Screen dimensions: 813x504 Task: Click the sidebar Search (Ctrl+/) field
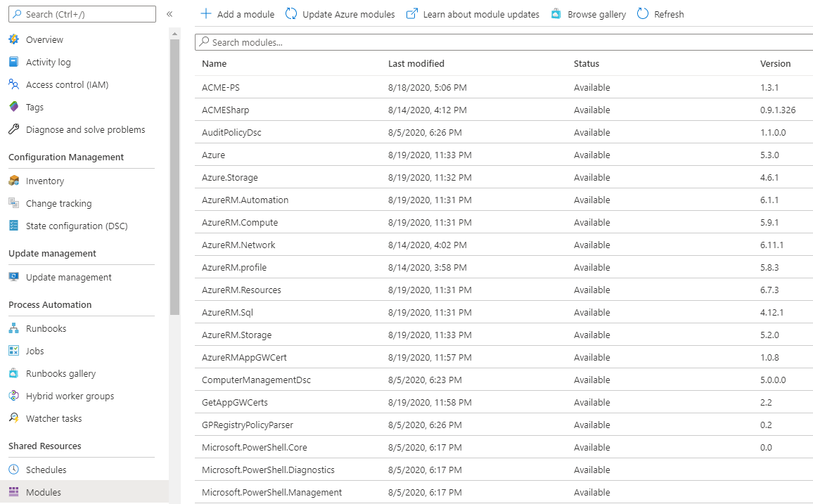point(82,14)
